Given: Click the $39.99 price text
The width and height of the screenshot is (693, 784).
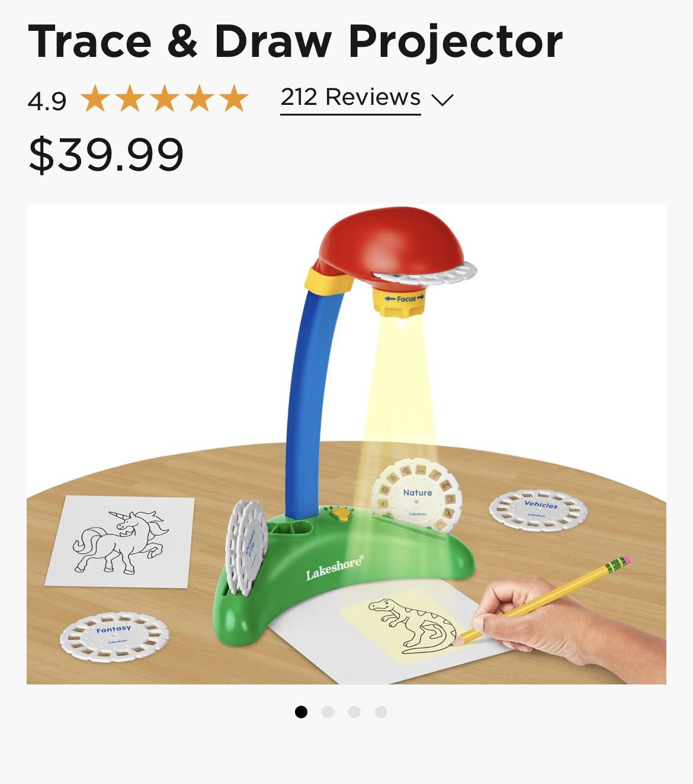Looking at the screenshot, I should [x=106, y=155].
